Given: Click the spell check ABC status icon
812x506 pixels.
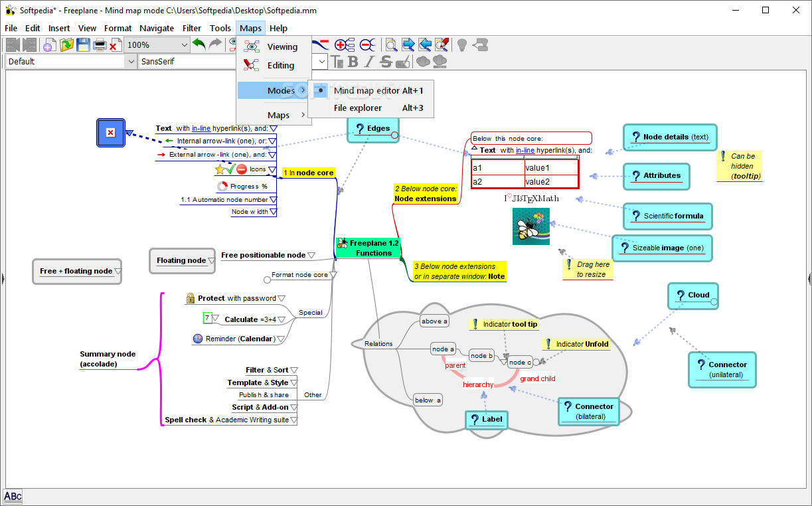Looking at the screenshot, I should tap(13, 496).
